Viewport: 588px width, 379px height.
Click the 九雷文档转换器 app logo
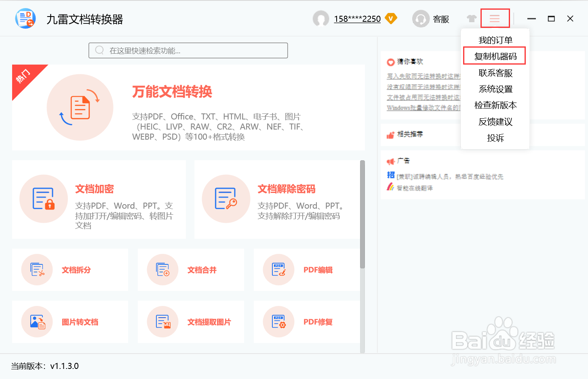pyautogui.click(x=25, y=19)
